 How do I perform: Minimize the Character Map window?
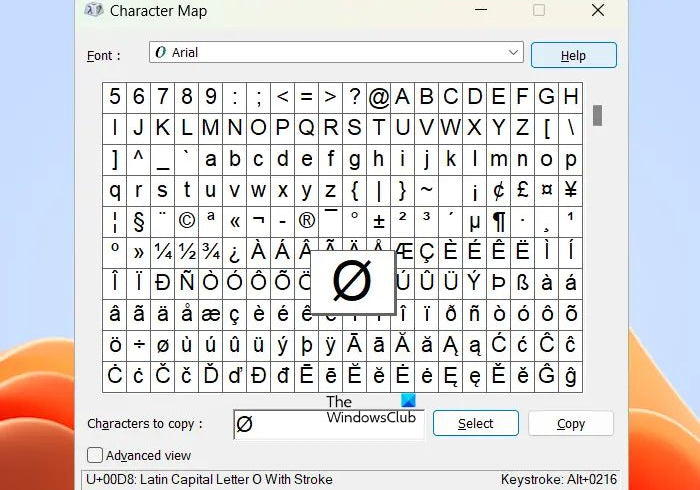(x=481, y=10)
